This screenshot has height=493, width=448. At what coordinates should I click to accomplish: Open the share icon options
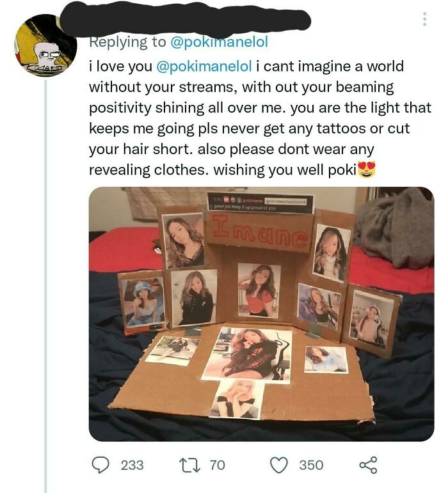(x=367, y=465)
